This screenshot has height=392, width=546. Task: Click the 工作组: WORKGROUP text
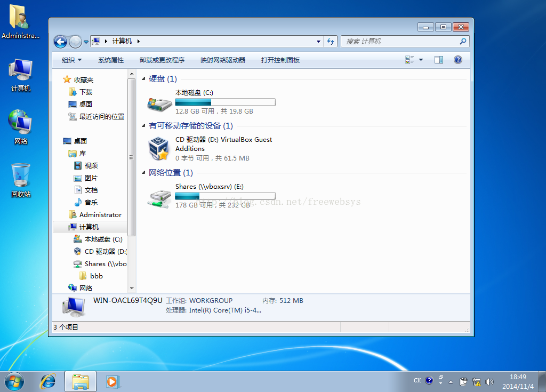[x=199, y=301]
